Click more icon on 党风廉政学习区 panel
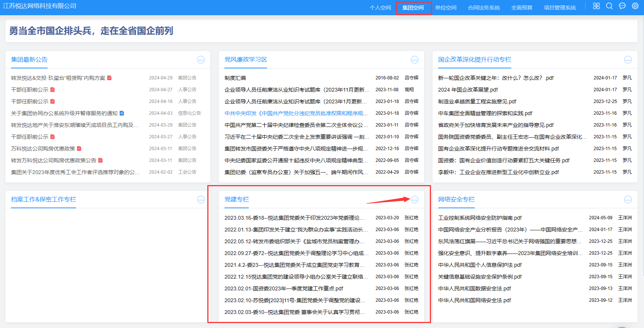The height and width of the screenshot is (328, 644). click(x=414, y=60)
